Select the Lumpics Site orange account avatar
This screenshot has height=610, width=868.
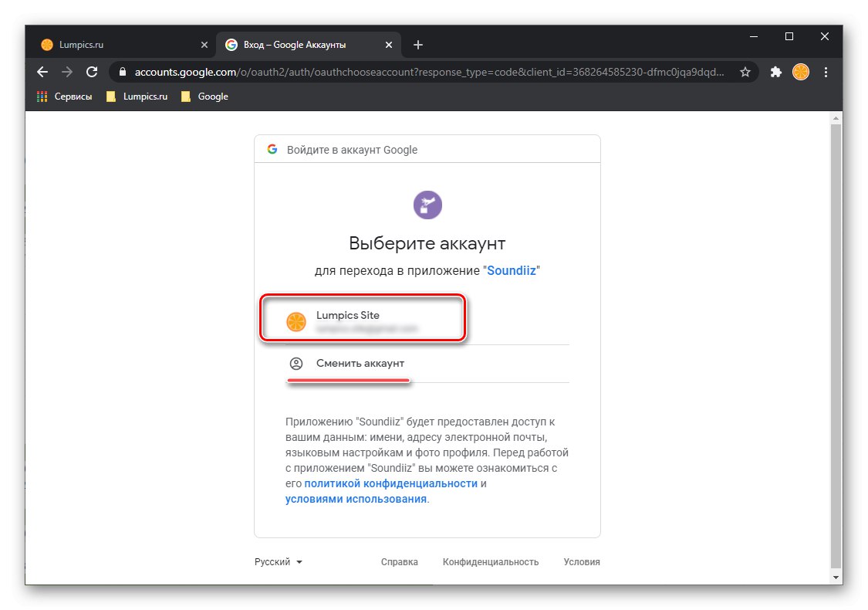pyautogui.click(x=296, y=321)
